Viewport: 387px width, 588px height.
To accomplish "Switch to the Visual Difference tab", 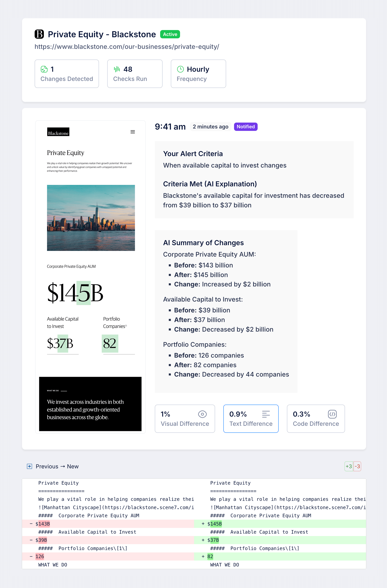I will point(185,419).
